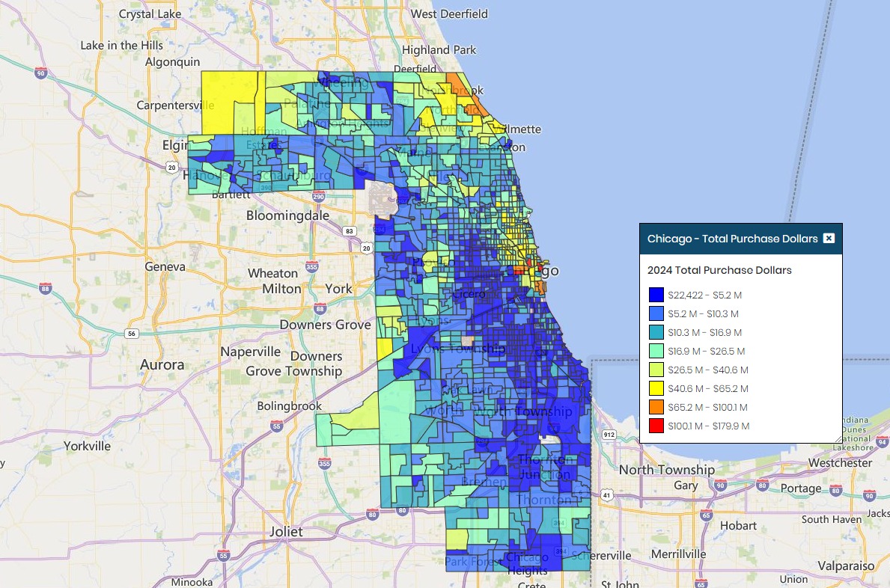The height and width of the screenshot is (588, 890).
Task: Click the Route 83 highway shield
Action: 349,230
